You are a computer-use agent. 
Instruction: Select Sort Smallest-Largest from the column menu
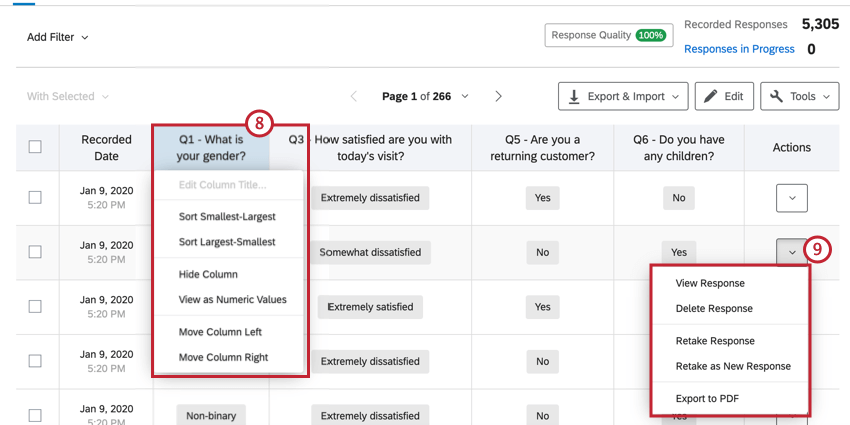[x=227, y=216]
